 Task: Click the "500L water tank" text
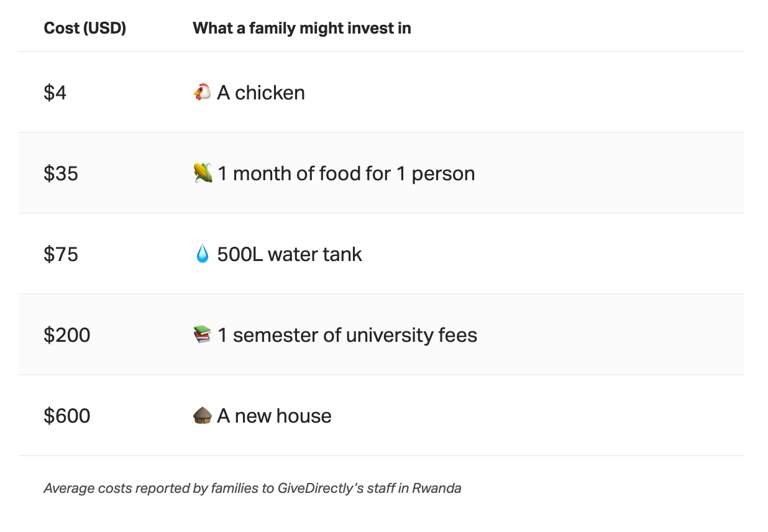(x=290, y=254)
